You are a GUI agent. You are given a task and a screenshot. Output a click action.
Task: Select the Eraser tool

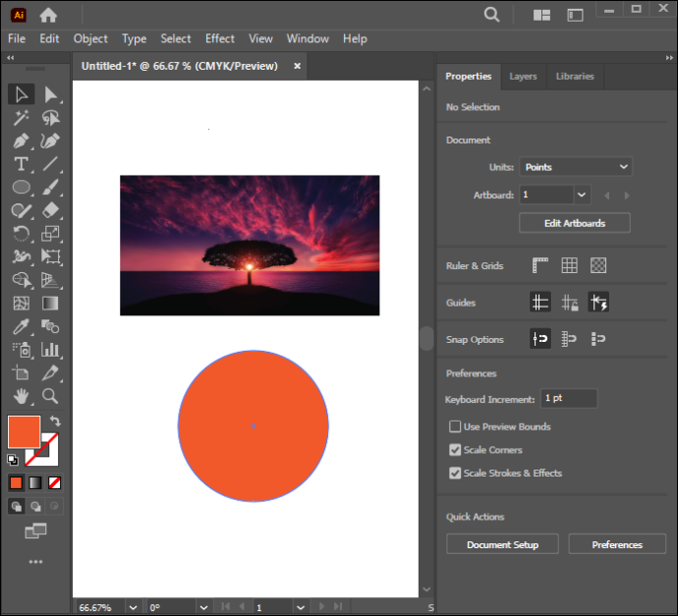pyautogui.click(x=50, y=210)
